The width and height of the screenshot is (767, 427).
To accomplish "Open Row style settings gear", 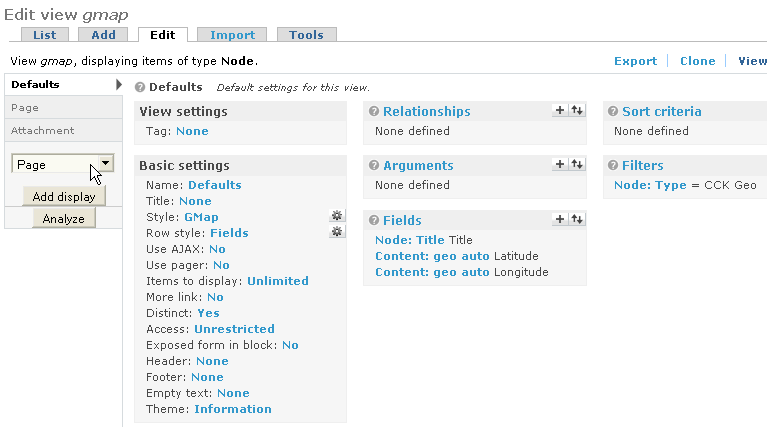I will (337, 232).
